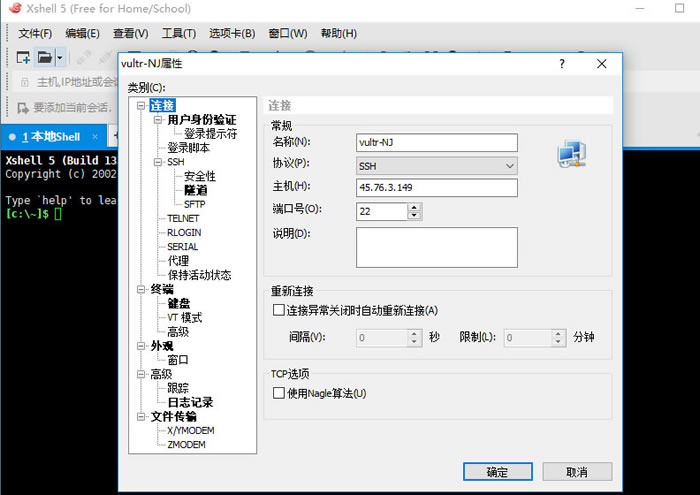700x495 pixels.
Task: Collapse the 连接 tree node
Action: click(x=141, y=106)
